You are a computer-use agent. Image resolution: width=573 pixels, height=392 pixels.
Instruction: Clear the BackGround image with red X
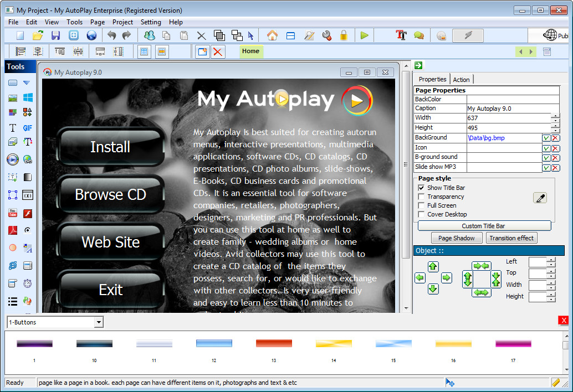click(x=555, y=138)
